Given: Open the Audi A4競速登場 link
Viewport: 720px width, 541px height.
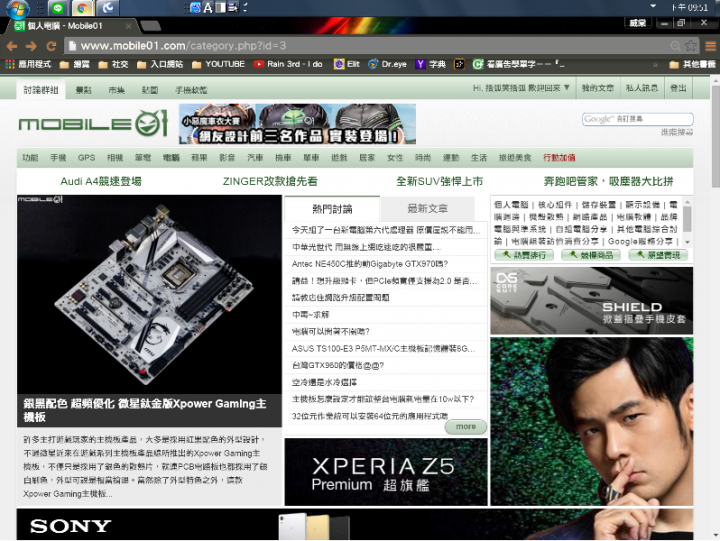Looking at the screenshot, I should tap(101, 181).
